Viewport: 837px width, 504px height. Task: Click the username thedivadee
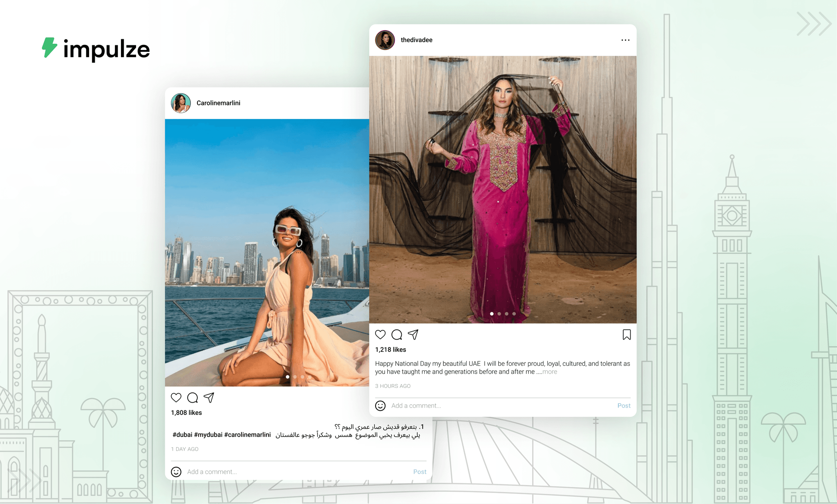416,40
